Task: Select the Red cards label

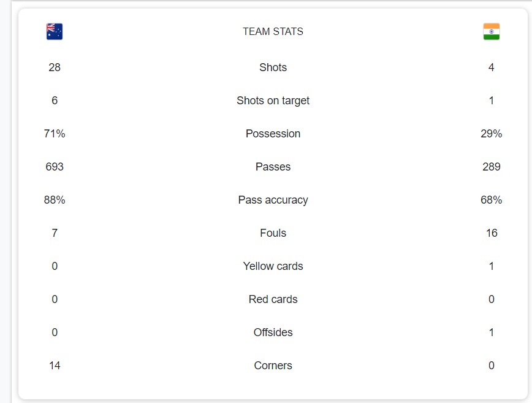Action: click(273, 299)
